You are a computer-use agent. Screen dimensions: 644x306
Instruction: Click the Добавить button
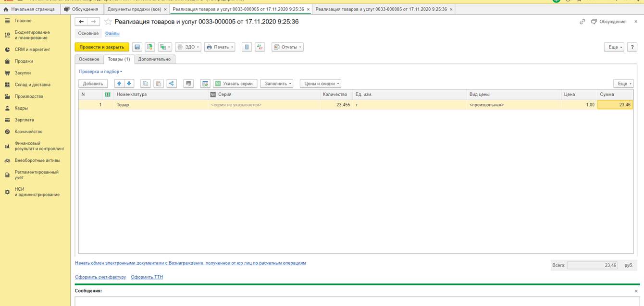pos(93,84)
